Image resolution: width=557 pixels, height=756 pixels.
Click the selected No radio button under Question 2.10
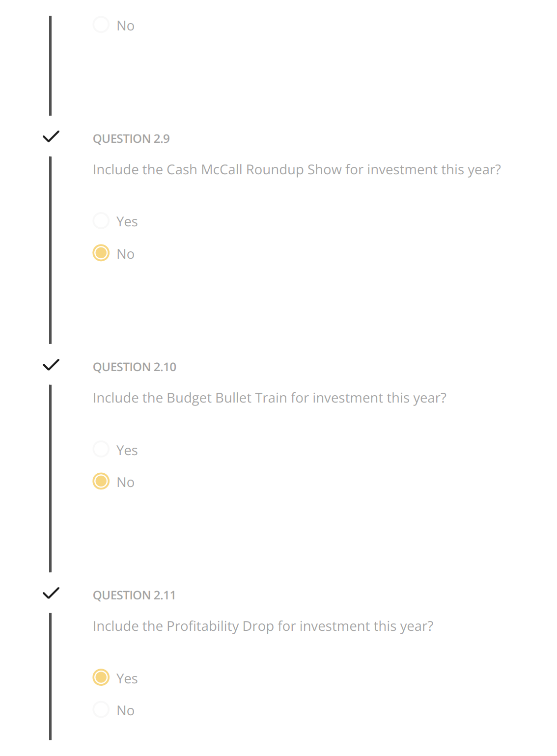(101, 482)
